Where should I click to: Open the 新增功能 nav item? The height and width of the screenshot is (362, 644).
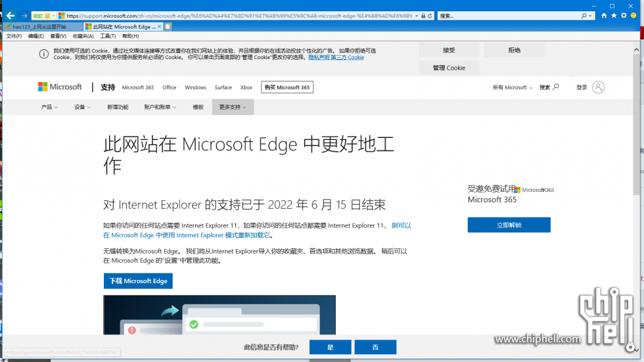pos(118,107)
